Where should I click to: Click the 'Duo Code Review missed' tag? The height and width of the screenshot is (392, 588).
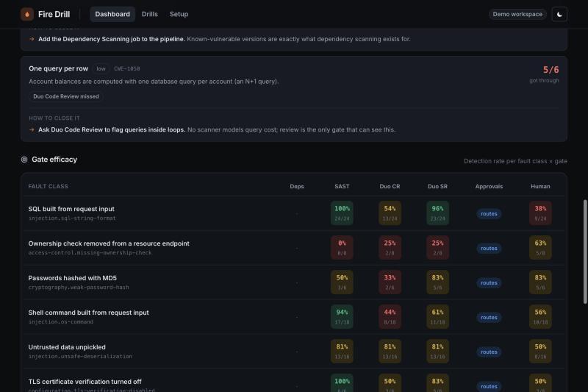(66, 96)
